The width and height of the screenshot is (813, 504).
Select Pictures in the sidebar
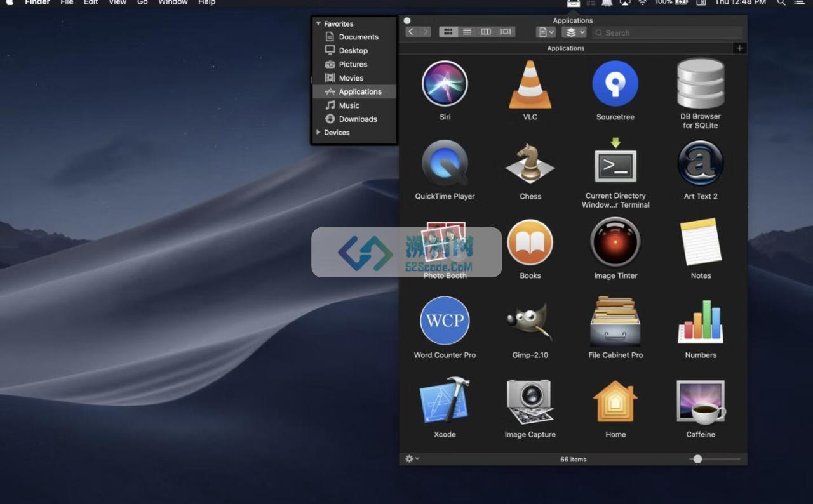(354, 64)
